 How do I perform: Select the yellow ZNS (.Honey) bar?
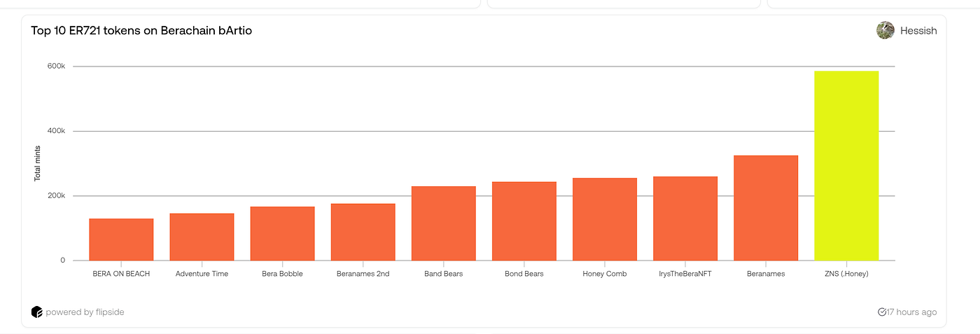846,166
